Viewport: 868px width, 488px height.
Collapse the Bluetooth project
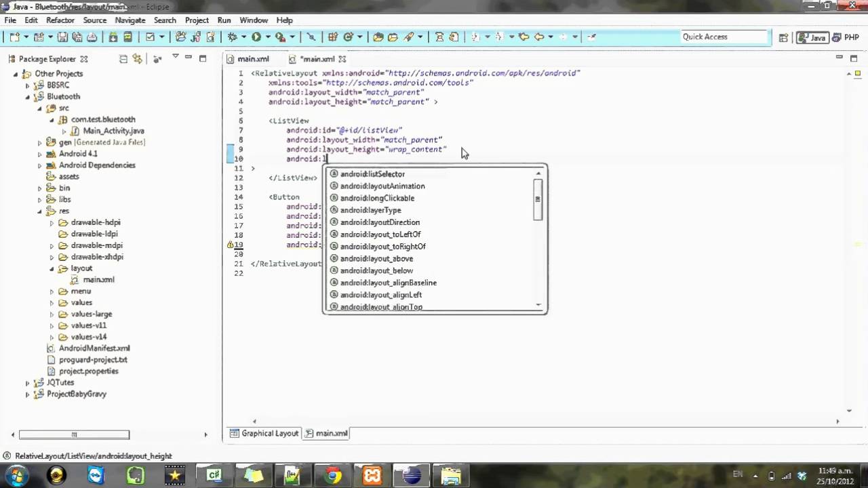click(28, 97)
